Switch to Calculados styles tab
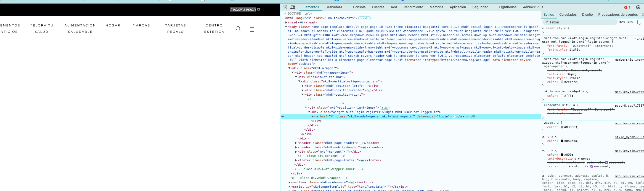The image size is (644, 191). [x=568, y=15]
